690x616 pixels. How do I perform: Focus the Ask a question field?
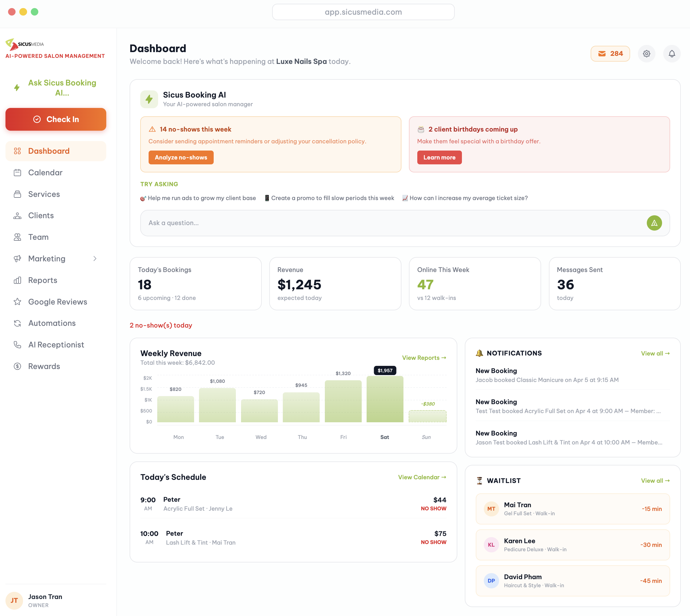[393, 223]
